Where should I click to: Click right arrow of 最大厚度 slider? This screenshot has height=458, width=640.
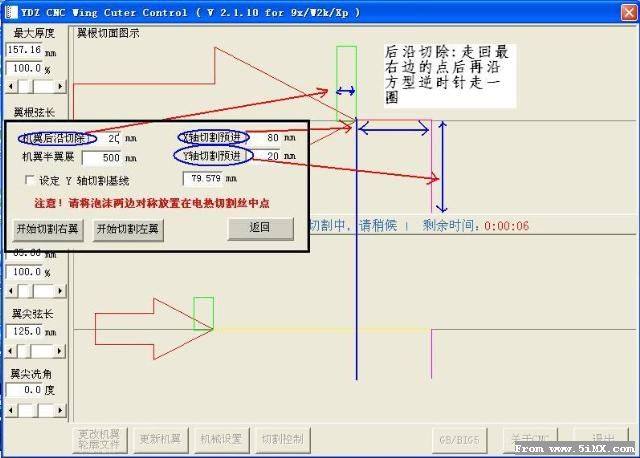coord(60,86)
